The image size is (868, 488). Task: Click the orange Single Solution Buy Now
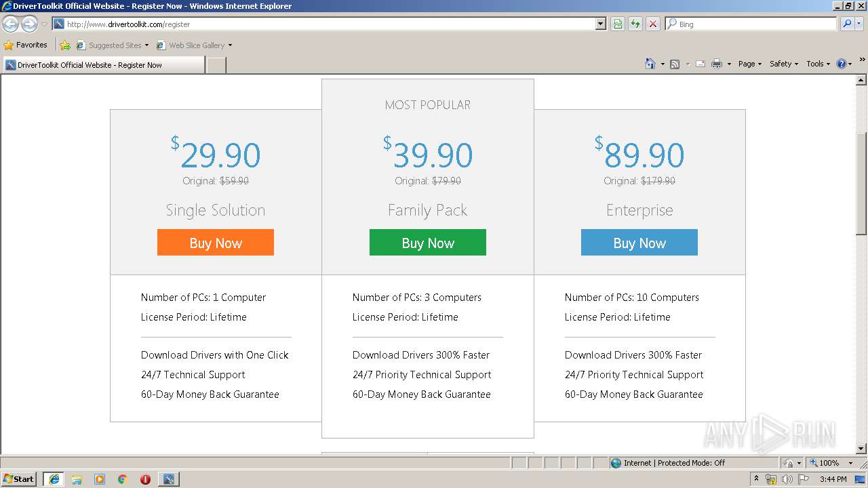[216, 243]
